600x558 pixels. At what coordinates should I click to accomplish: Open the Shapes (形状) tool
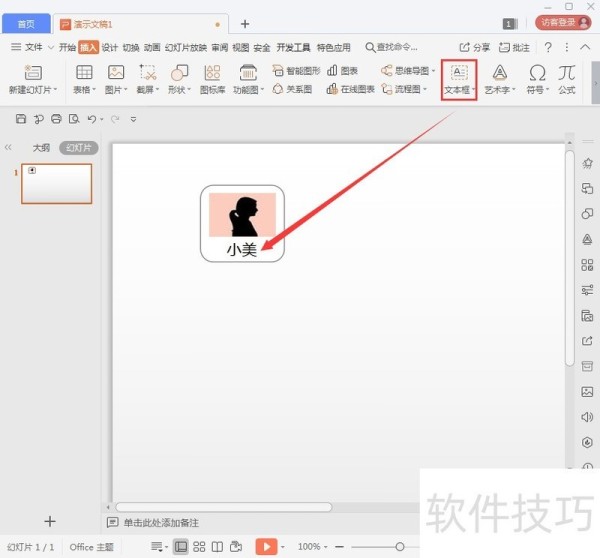179,72
